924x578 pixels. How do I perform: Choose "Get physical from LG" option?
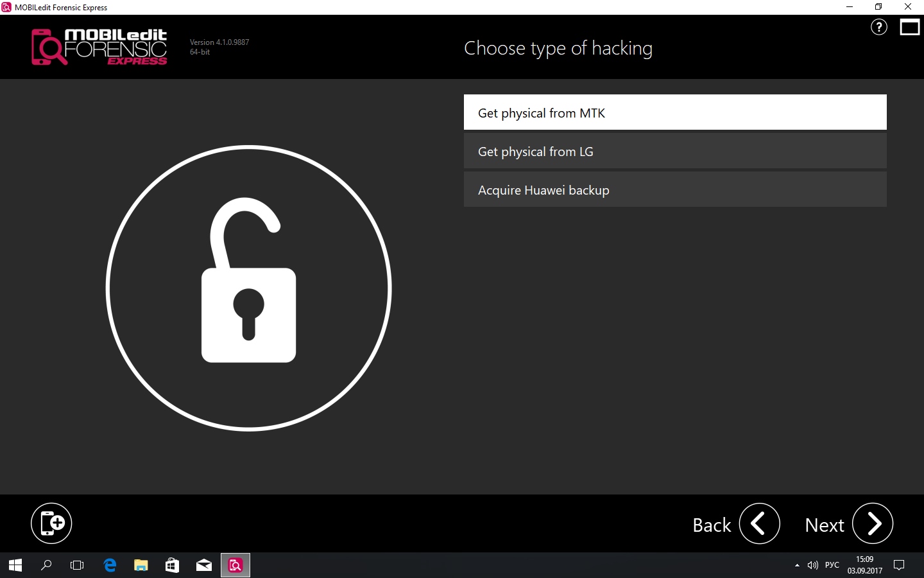point(675,151)
